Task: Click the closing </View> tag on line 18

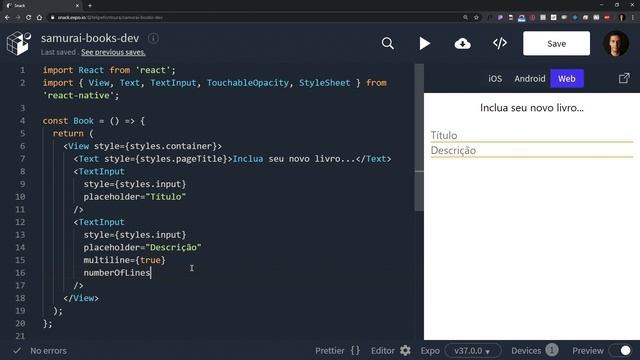Action: tap(81, 298)
